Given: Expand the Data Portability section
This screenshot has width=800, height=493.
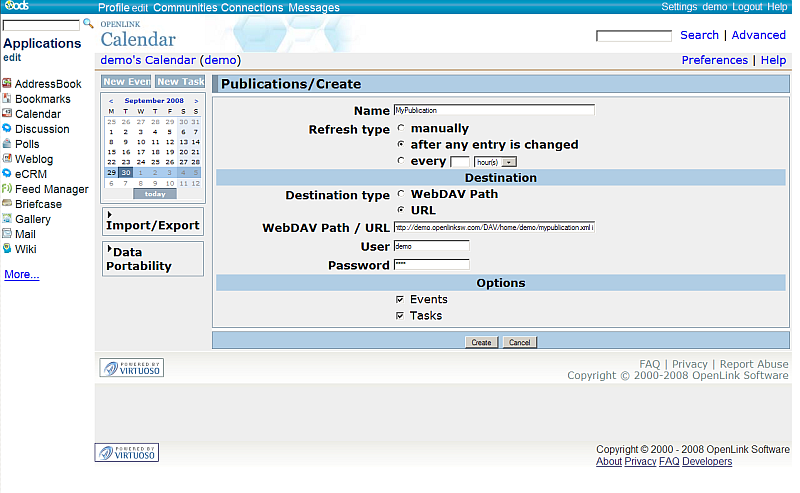Looking at the screenshot, I should (152, 259).
